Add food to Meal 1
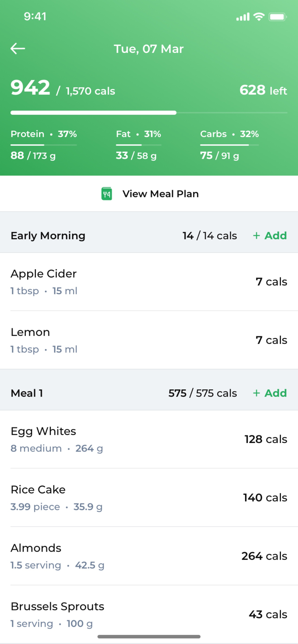 pos(270,393)
